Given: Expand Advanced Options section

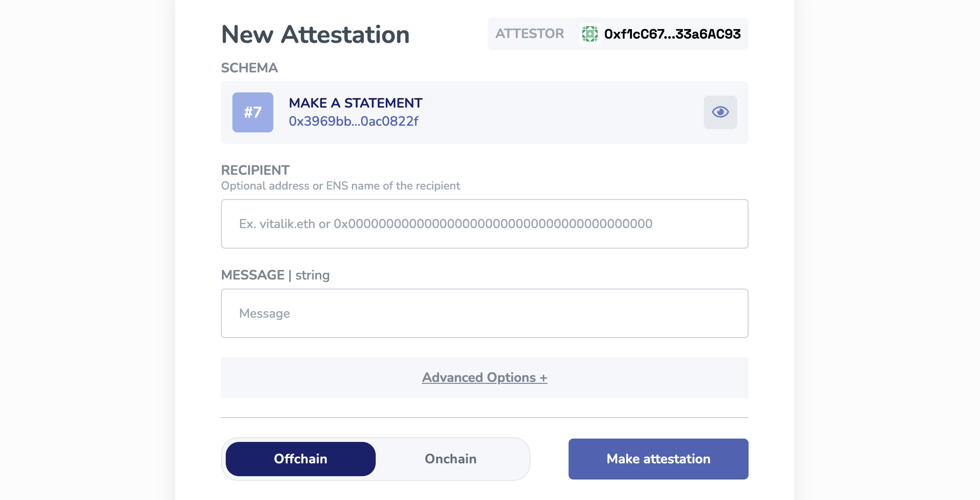Looking at the screenshot, I should (x=479, y=378).
